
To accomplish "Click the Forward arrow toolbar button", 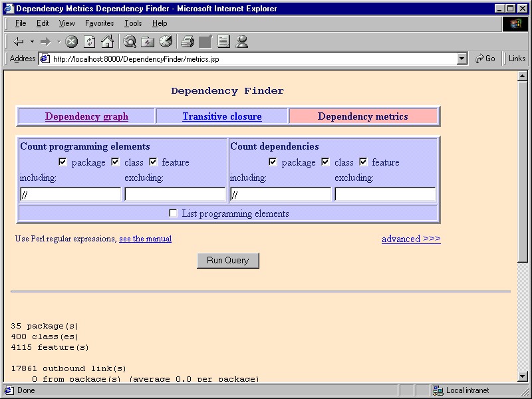I will click(45, 42).
